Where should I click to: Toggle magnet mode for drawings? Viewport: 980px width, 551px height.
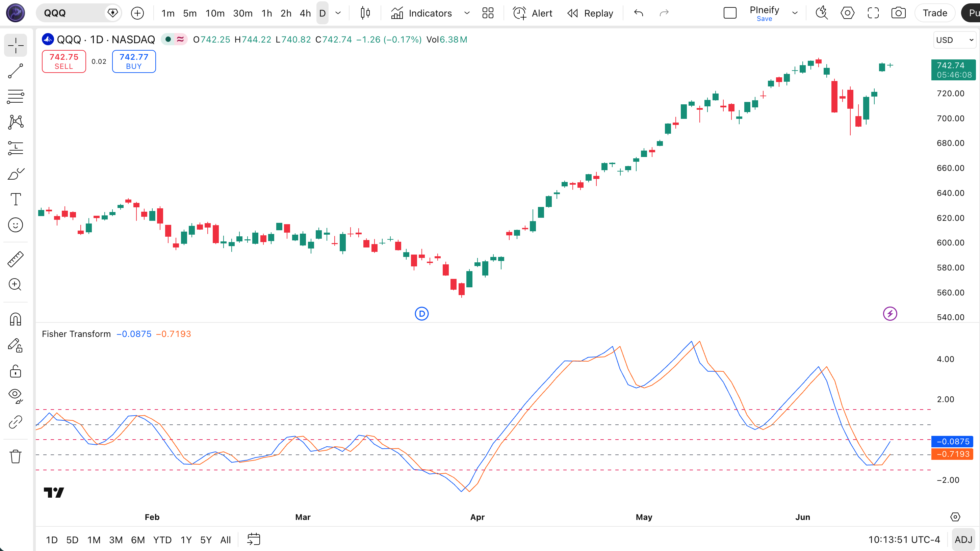pos(16,319)
